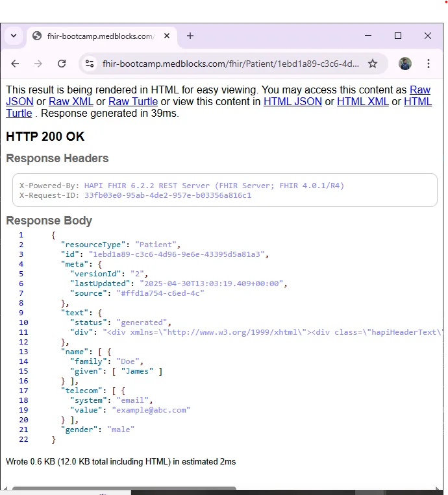
Task: Open a new tab with plus button
Action: point(190,36)
